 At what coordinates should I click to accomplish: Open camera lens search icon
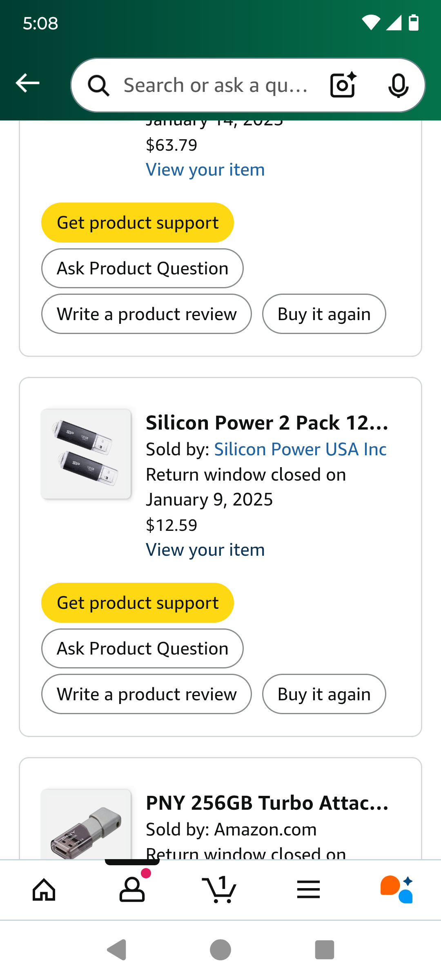click(x=343, y=85)
